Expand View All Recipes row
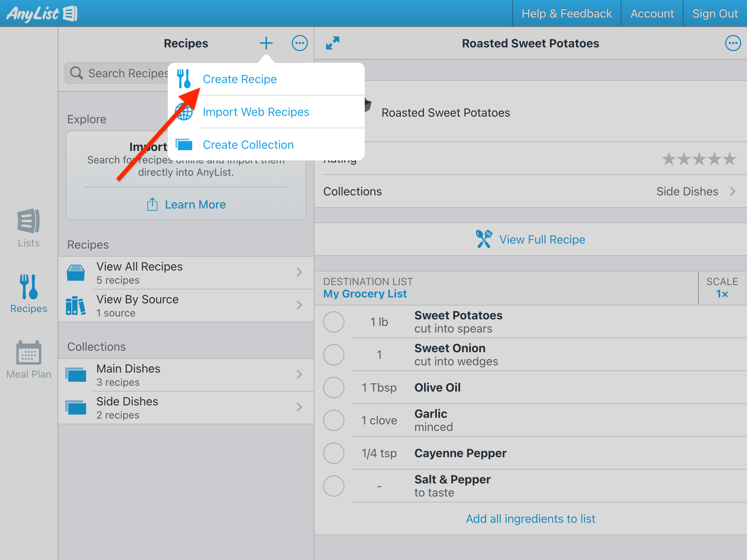 186,273
